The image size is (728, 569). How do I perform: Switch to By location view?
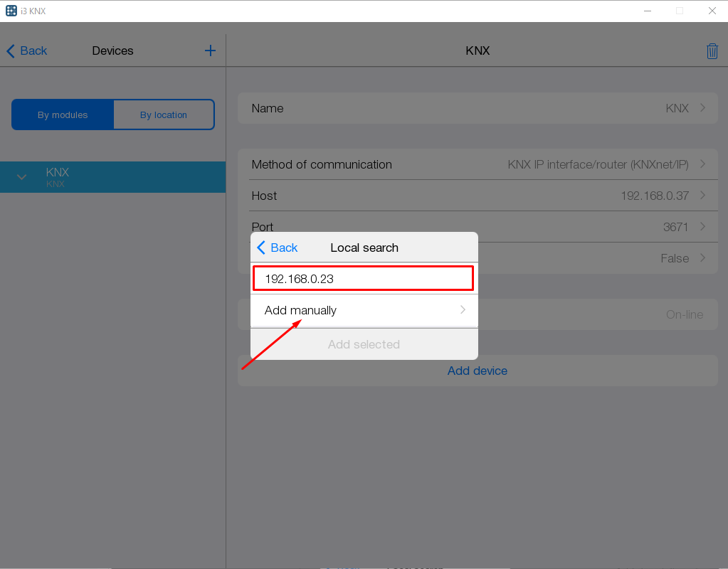click(164, 115)
